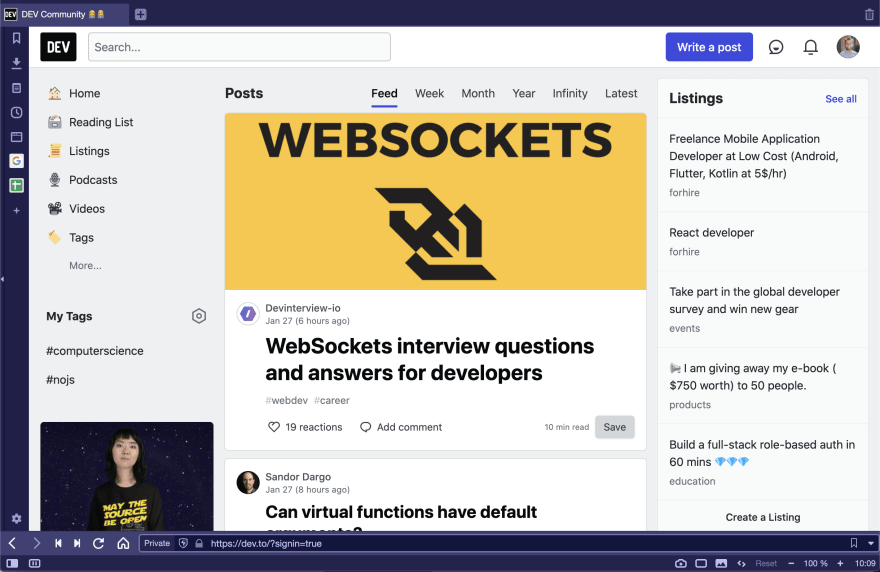Add a new web panel with plus icon
This screenshot has width=880, height=572.
coord(16,211)
